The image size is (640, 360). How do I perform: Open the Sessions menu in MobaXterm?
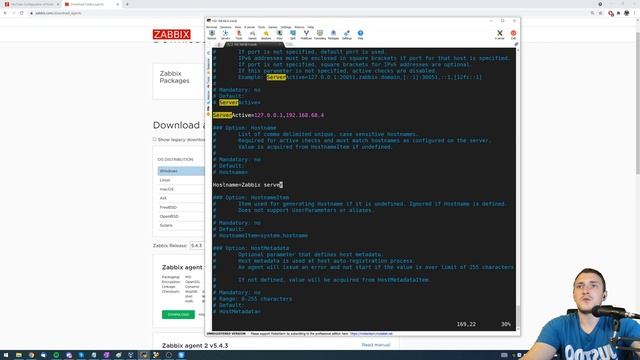point(226,27)
